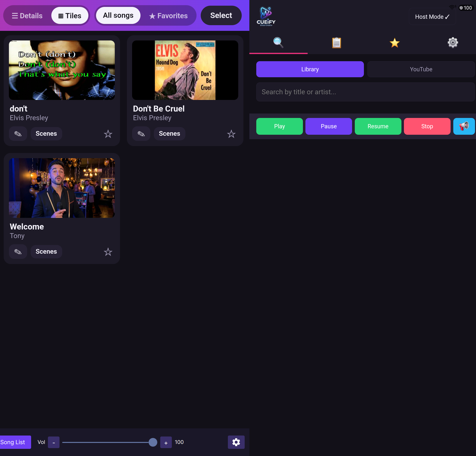This screenshot has height=456, width=476.
Task: Toggle Host Mode
Action: coord(432,17)
